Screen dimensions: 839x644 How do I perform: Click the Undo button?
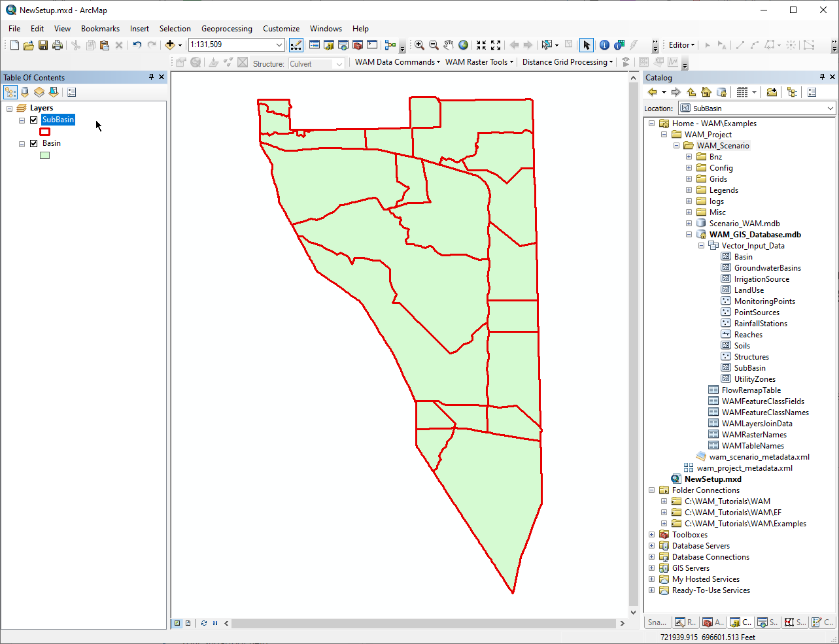click(x=137, y=45)
